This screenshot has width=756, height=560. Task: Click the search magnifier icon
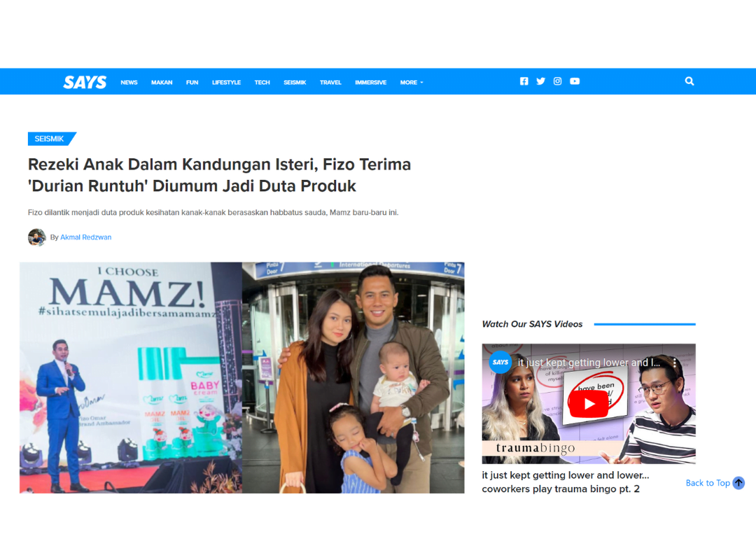tap(689, 81)
